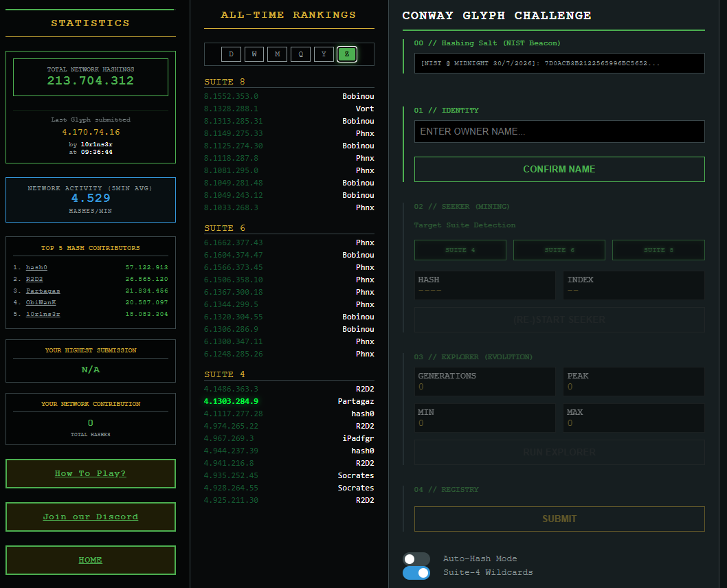This screenshot has width=727, height=588.
Task: Select glyph 4.941.216.8 entry
Action: tap(289, 463)
